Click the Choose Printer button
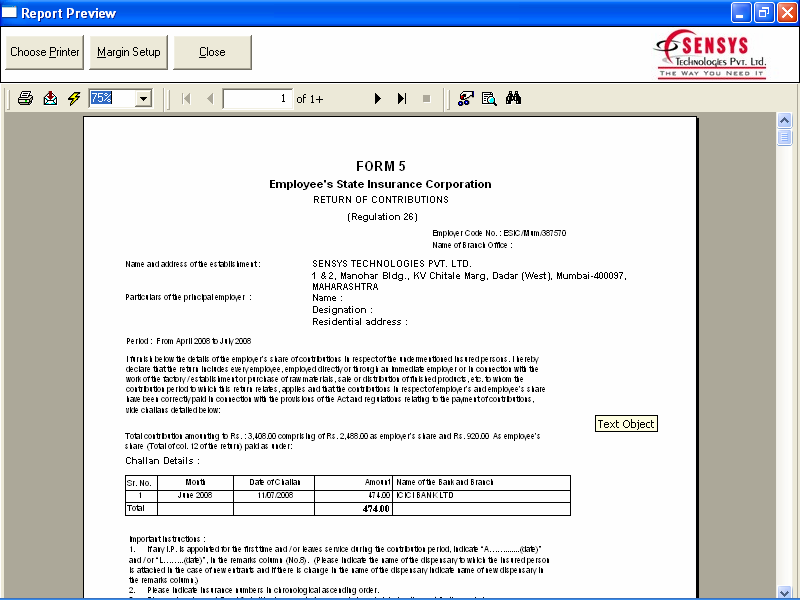 (x=44, y=52)
